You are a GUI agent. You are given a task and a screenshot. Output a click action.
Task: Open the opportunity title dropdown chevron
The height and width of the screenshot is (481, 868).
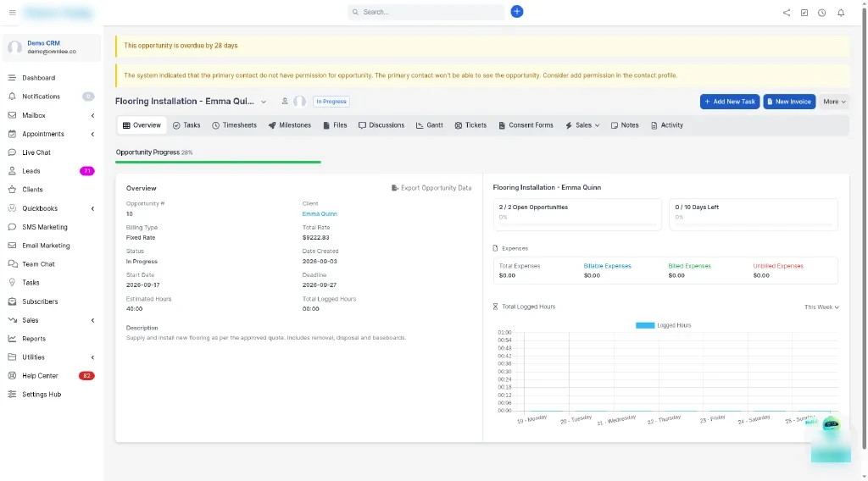[x=264, y=102]
